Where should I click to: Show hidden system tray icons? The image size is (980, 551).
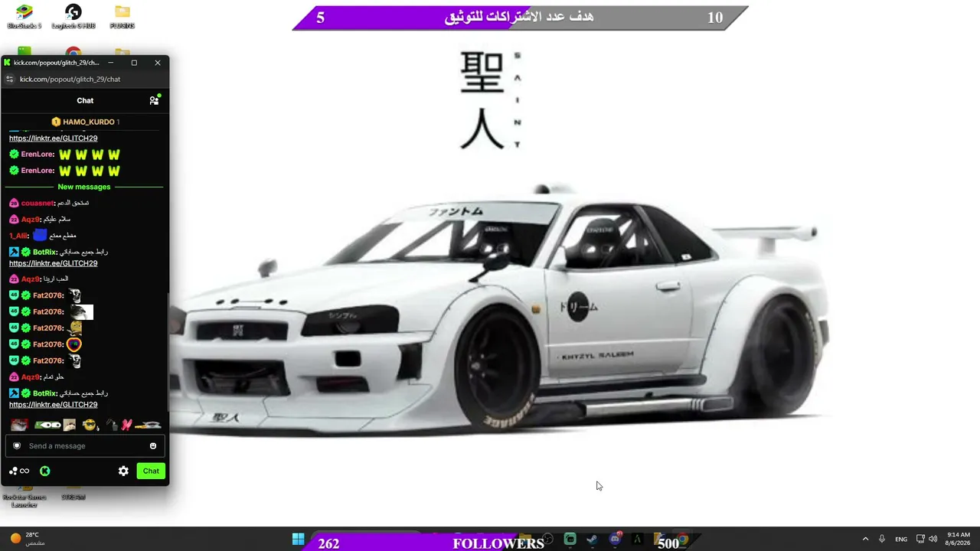[x=865, y=540]
